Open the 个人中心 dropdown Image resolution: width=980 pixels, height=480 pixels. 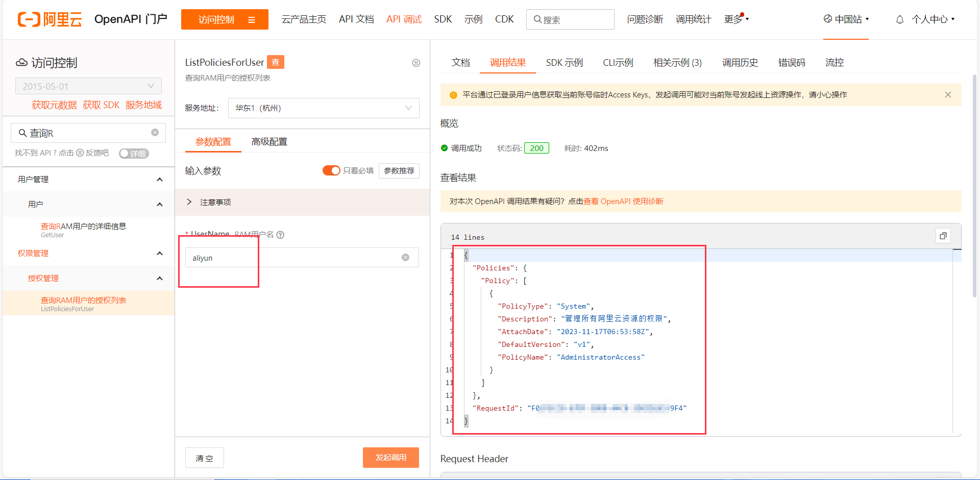(933, 19)
